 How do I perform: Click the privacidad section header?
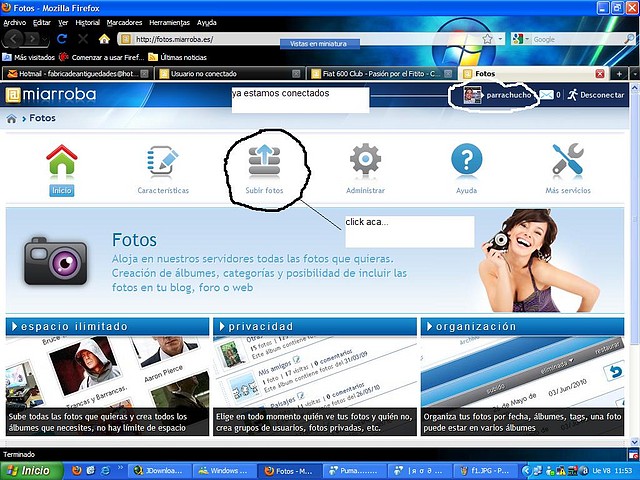[x=315, y=327]
